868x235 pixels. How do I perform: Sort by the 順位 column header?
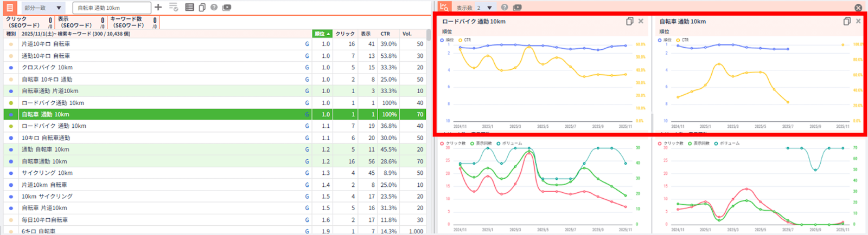(x=322, y=34)
